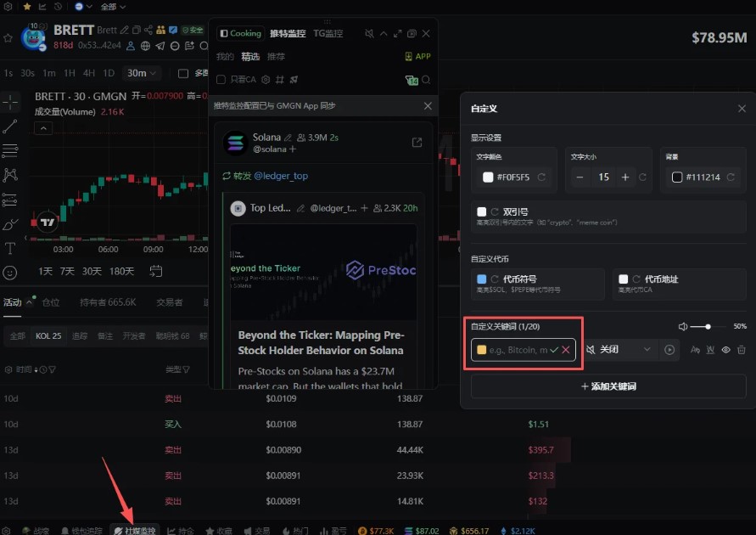Delete the custom keyword with trash icon
The height and width of the screenshot is (535, 756).
point(742,350)
